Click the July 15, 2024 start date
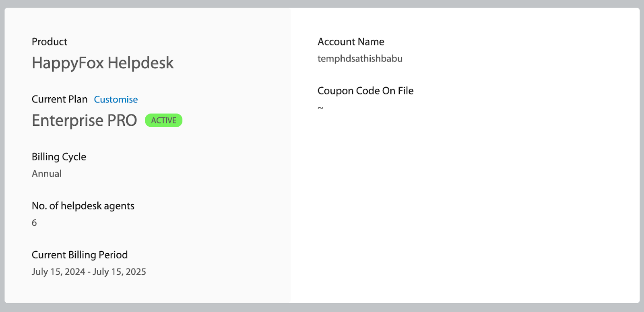 58,272
